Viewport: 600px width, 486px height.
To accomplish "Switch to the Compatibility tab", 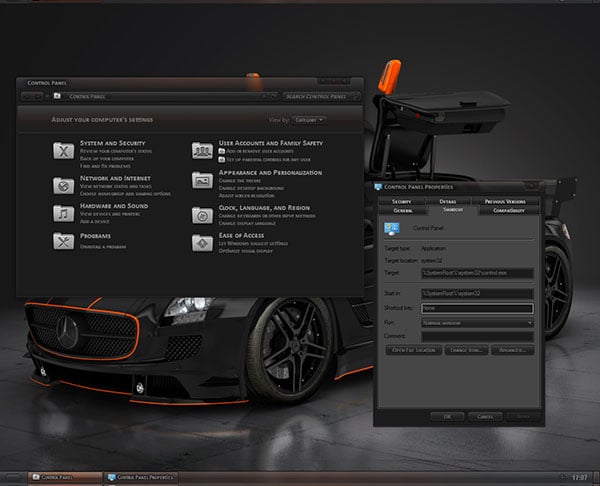I will [x=509, y=210].
